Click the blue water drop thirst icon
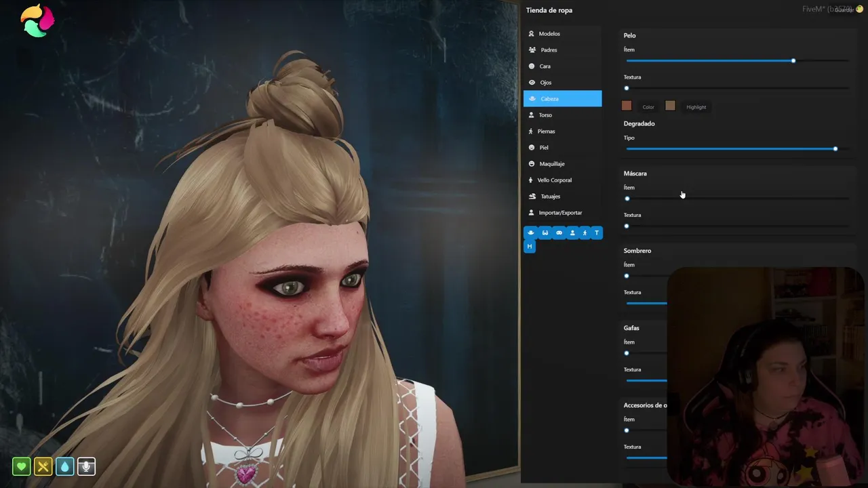868x488 pixels. point(64,466)
